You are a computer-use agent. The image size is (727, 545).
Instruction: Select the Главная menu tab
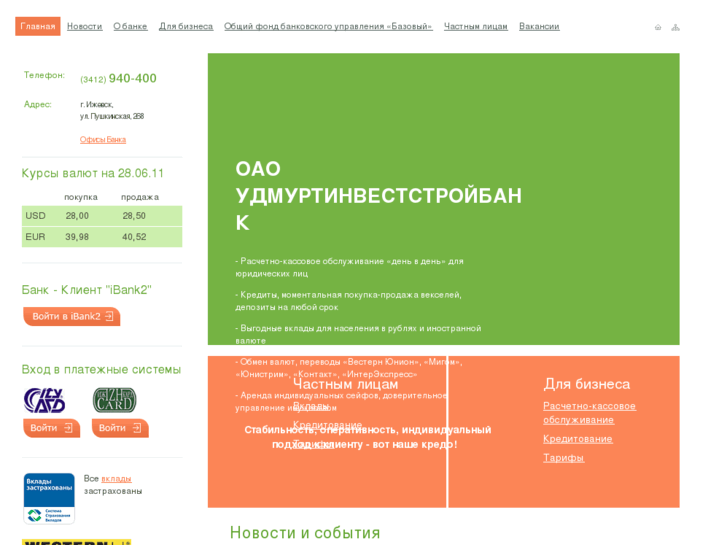[38, 26]
